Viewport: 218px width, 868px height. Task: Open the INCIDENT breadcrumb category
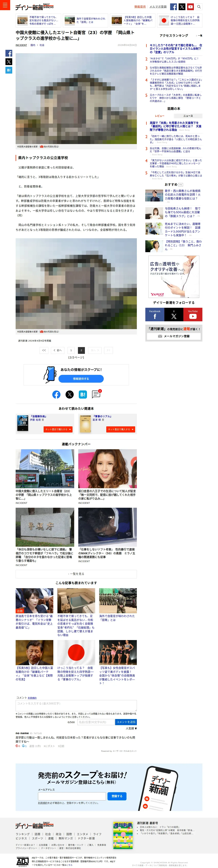coord(21,45)
